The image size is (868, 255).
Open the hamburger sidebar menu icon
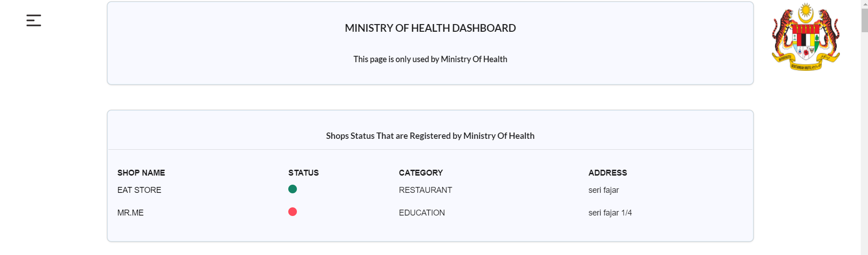[34, 20]
